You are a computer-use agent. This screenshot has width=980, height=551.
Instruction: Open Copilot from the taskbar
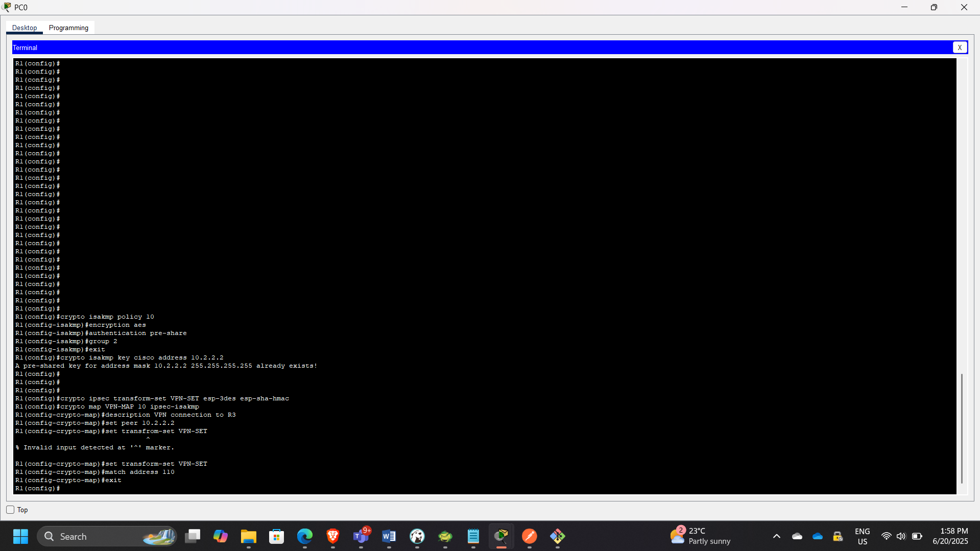(220, 536)
